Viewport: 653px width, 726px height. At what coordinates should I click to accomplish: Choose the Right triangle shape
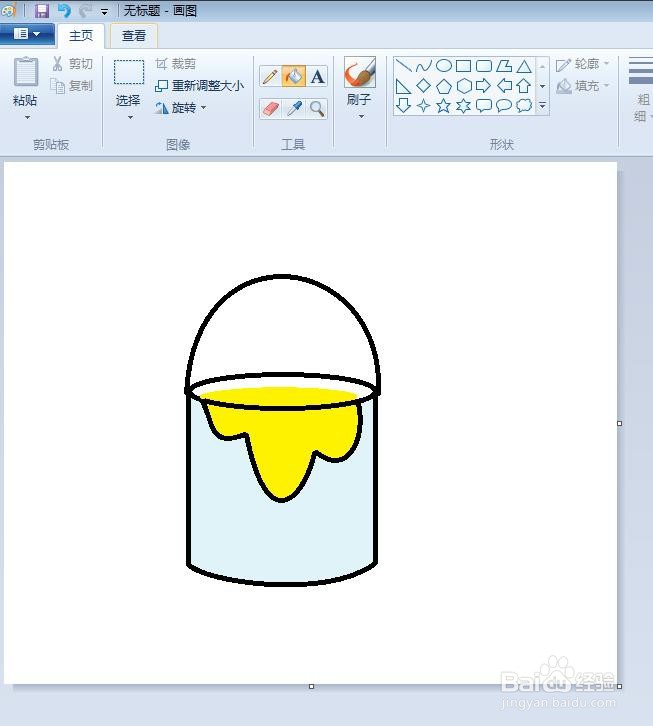(x=403, y=86)
